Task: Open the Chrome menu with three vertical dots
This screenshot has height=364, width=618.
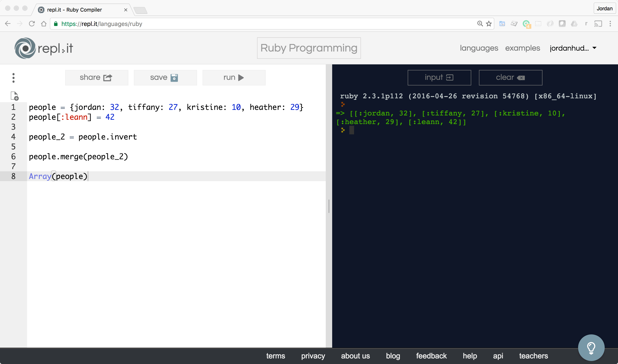Action: [611, 24]
